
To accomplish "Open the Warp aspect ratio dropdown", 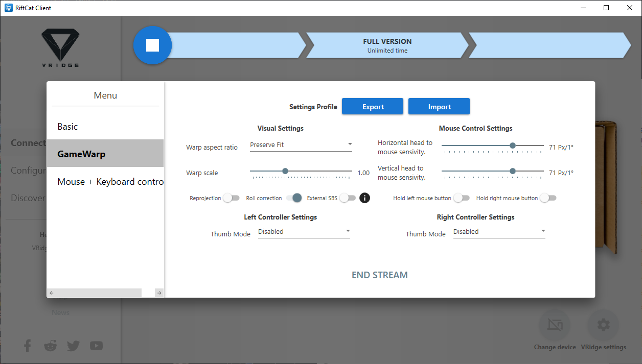I will coord(301,145).
